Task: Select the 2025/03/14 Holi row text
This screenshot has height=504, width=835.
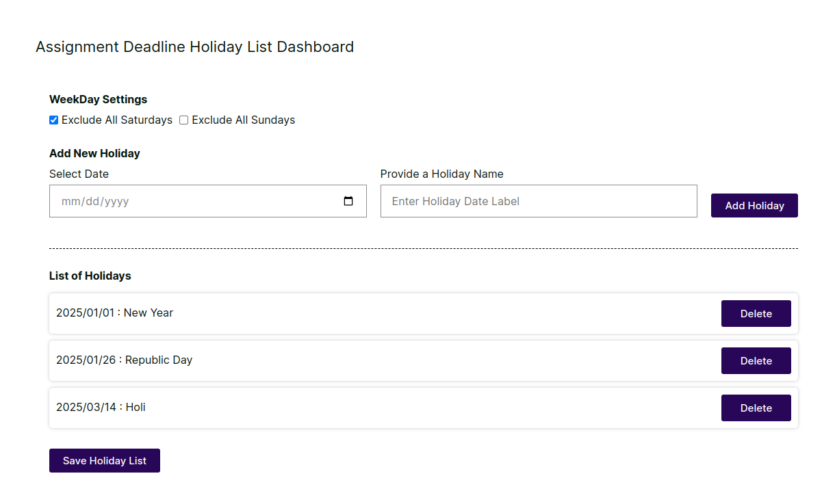Action: [x=101, y=408]
